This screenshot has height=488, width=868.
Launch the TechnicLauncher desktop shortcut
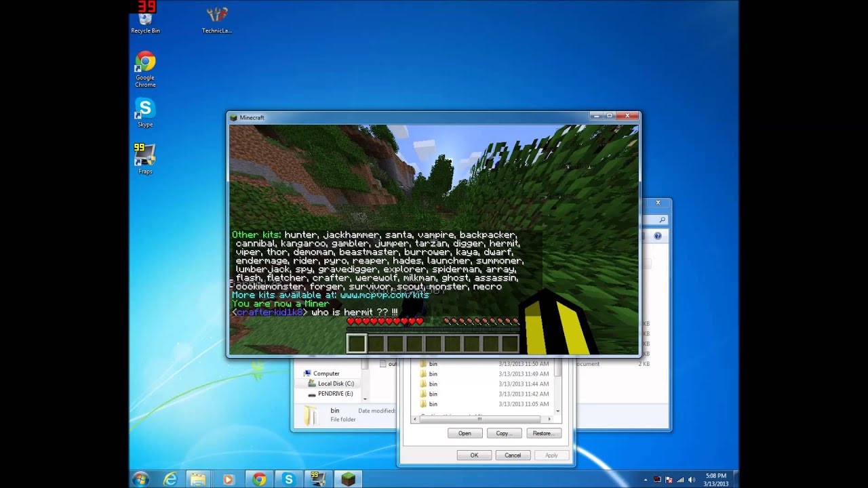217,20
